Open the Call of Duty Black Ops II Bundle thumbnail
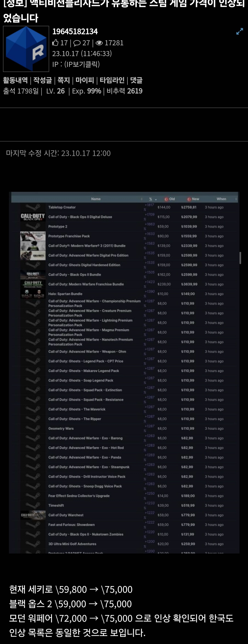 pos(33,274)
